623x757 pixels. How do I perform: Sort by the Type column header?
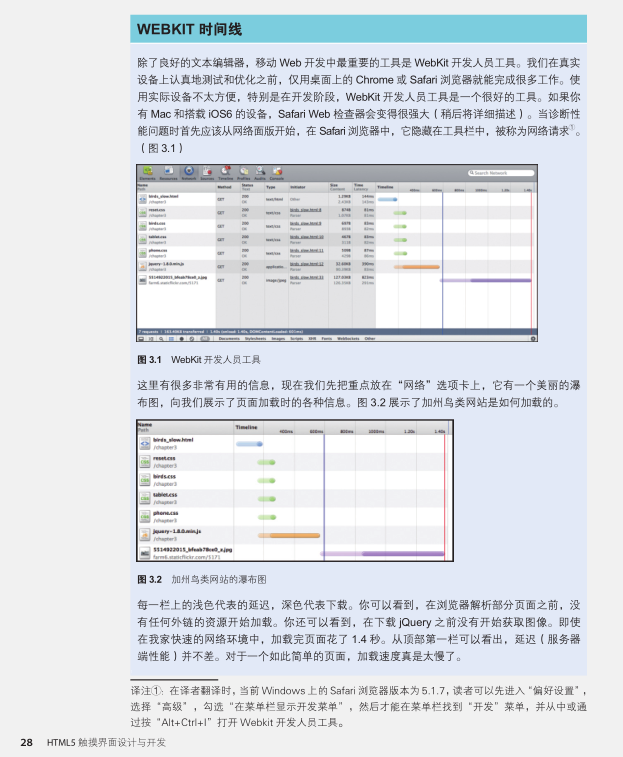277,187
